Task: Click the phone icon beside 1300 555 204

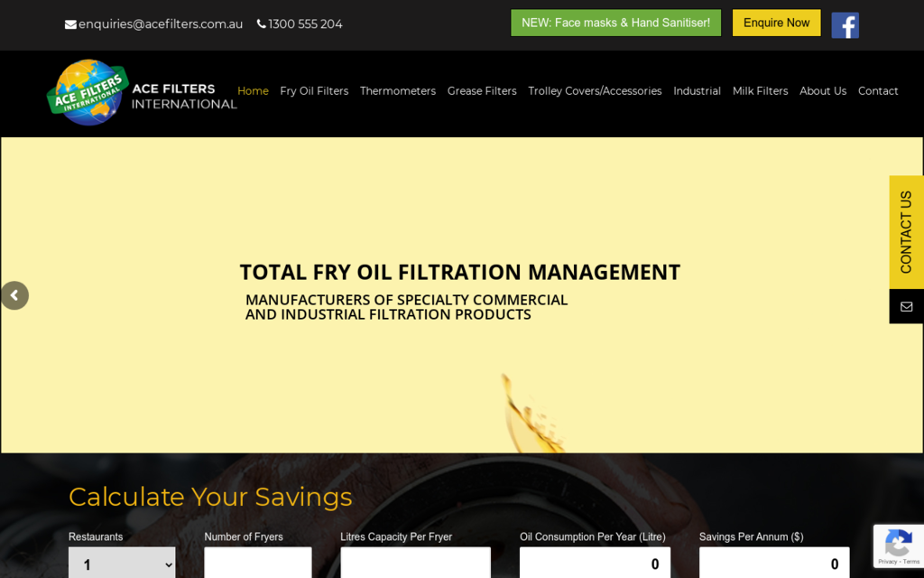Action: (x=262, y=24)
